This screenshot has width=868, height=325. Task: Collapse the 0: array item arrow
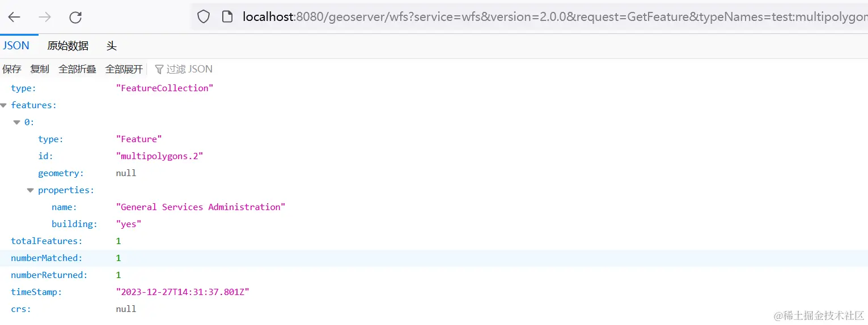17,122
